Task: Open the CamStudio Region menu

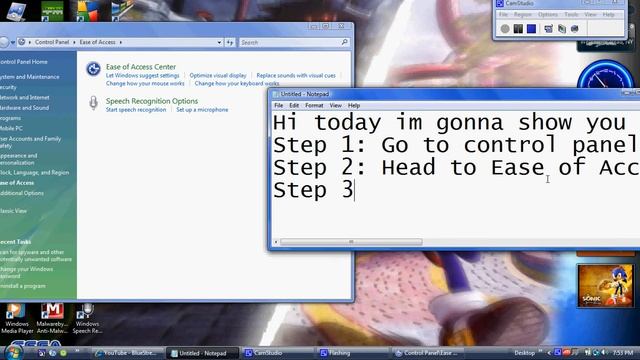Action: pyautogui.click(x=522, y=15)
